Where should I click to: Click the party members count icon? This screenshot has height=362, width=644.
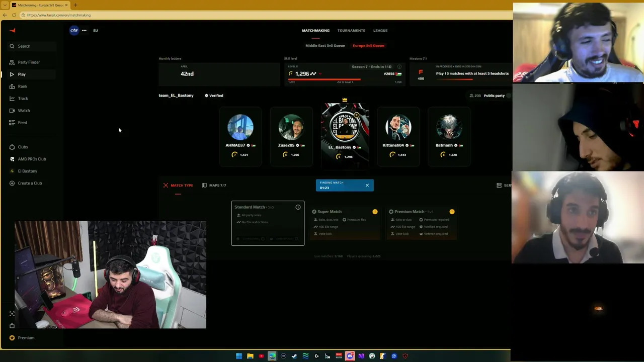[471, 96]
